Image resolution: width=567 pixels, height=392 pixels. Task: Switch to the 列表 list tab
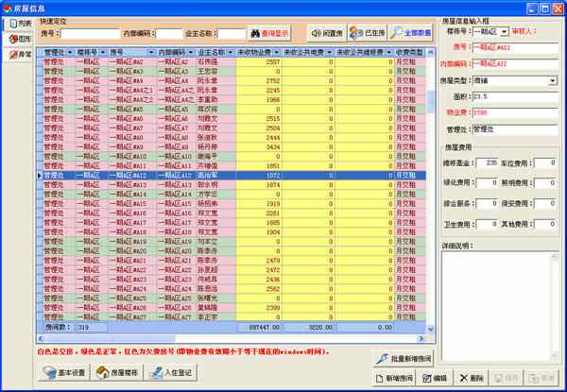[x=18, y=23]
